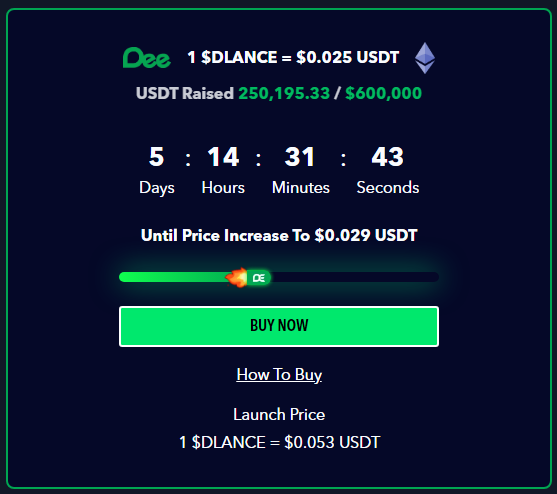This screenshot has width=557, height=494.
Task: Click the 250,195.33 raised amount
Action: [x=284, y=93]
